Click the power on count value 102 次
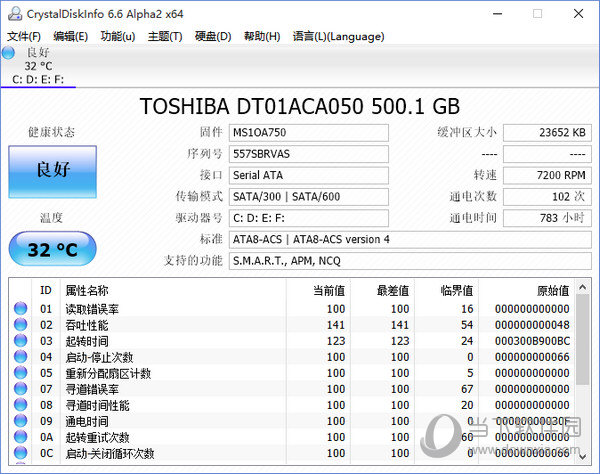The width and height of the screenshot is (600, 474). point(547,197)
